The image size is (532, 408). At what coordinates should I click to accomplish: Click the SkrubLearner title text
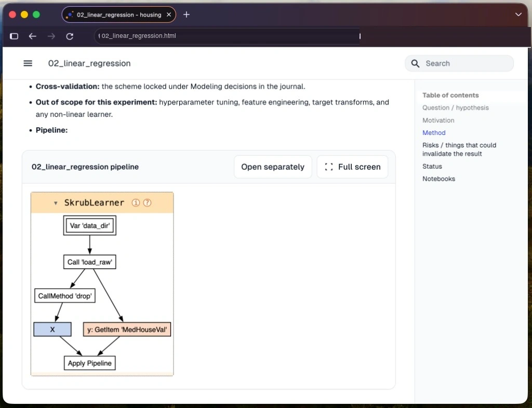coord(94,202)
